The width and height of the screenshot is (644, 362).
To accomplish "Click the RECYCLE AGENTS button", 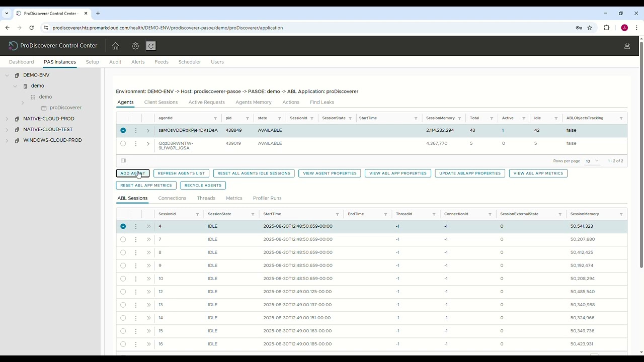I will click(x=203, y=186).
